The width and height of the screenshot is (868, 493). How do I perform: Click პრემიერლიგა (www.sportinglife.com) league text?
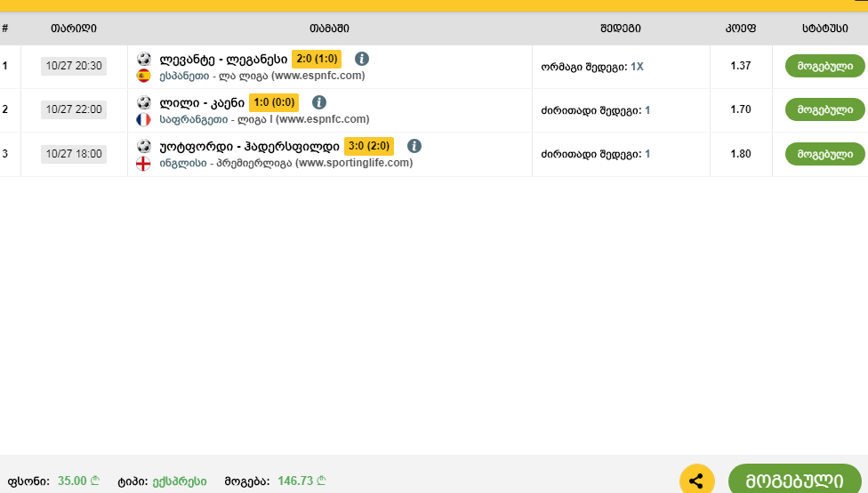click(315, 164)
